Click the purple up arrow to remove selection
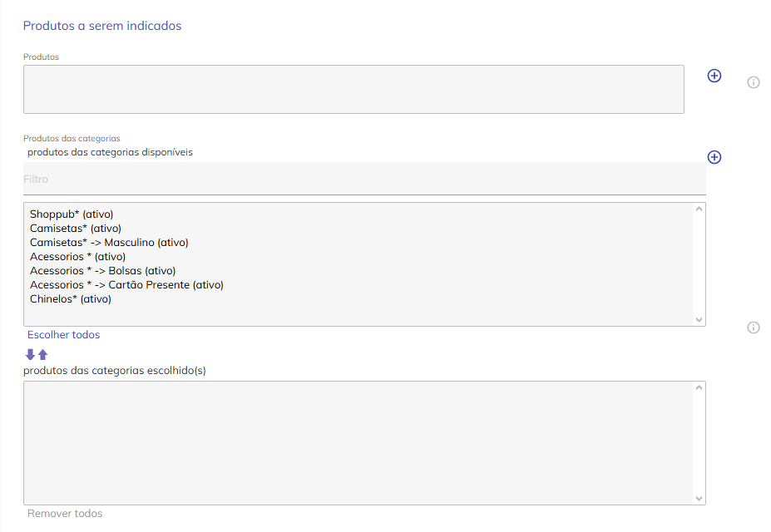This screenshot has width=771, height=532. click(x=43, y=355)
